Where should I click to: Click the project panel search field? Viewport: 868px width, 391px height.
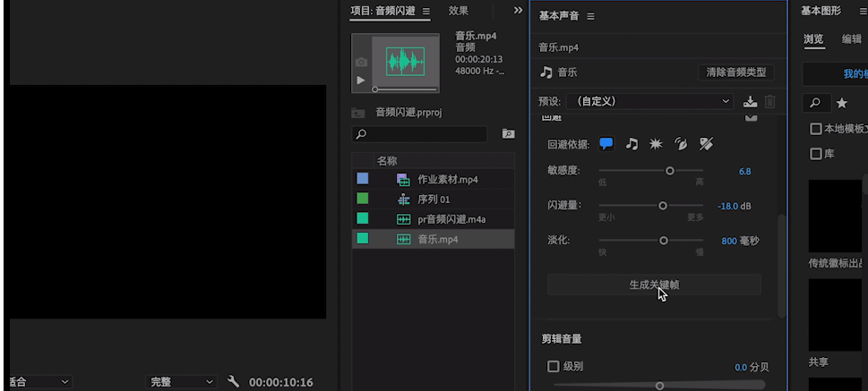(419, 134)
